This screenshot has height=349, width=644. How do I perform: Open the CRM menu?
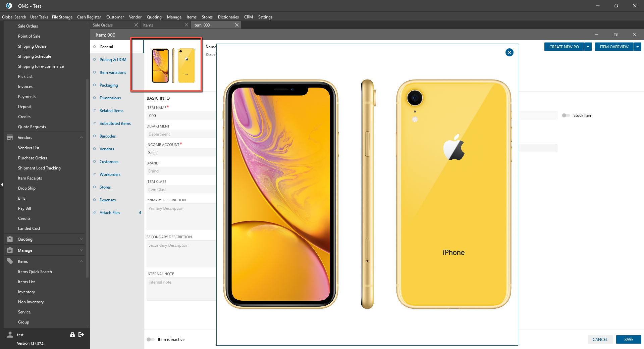[x=249, y=17]
